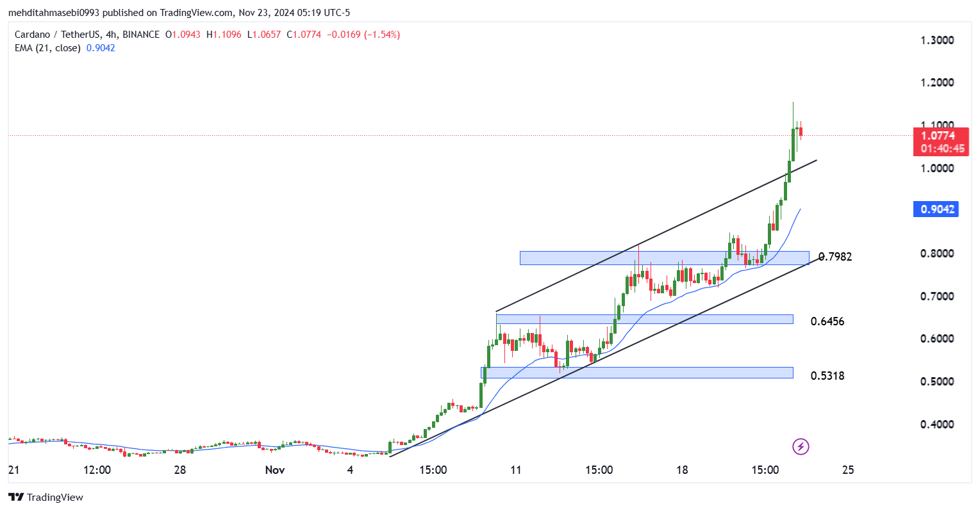Click the TradingView logo at bottom
This screenshot has height=511, width=980.
coord(46,498)
